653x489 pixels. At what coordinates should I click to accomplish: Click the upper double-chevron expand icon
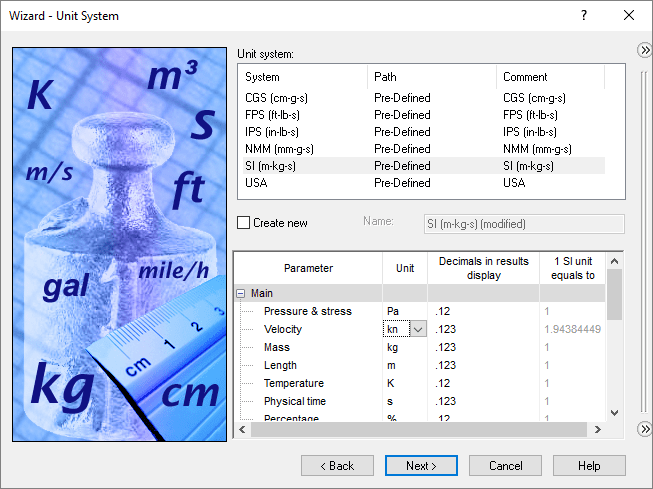click(644, 51)
